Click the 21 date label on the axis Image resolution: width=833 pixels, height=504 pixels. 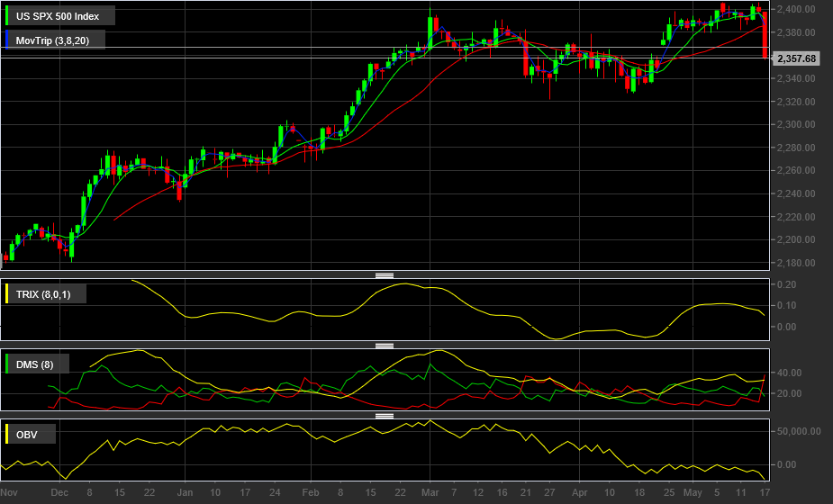pos(525,492)
